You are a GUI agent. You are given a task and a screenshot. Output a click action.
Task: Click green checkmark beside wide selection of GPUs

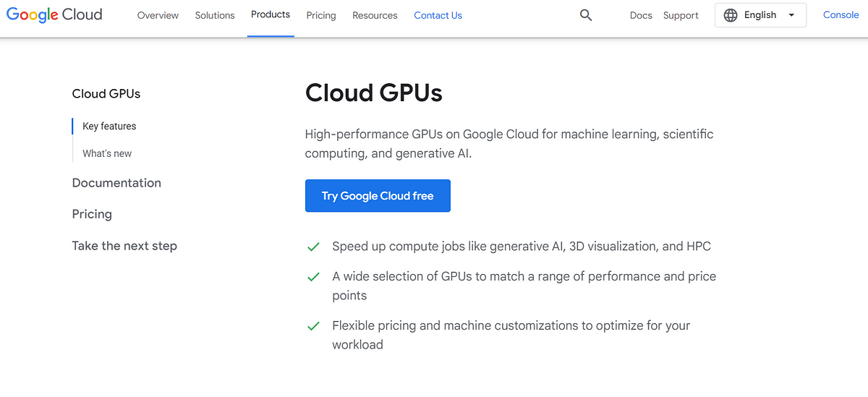point(313,277)
